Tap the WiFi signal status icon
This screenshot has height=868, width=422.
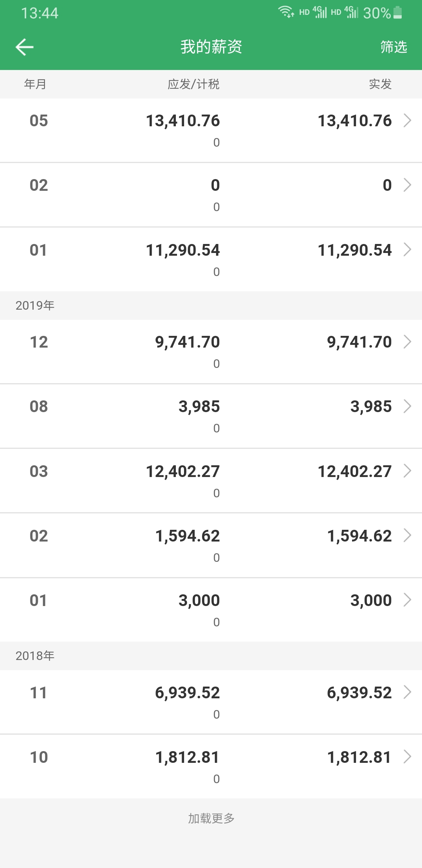[286, 12]
